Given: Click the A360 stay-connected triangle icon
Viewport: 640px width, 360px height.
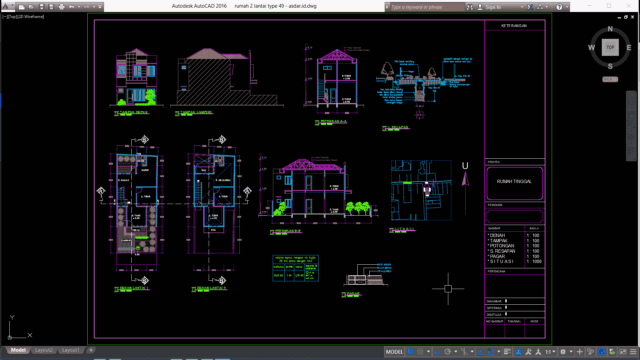Looking at the screenshot, I should 540,7.
